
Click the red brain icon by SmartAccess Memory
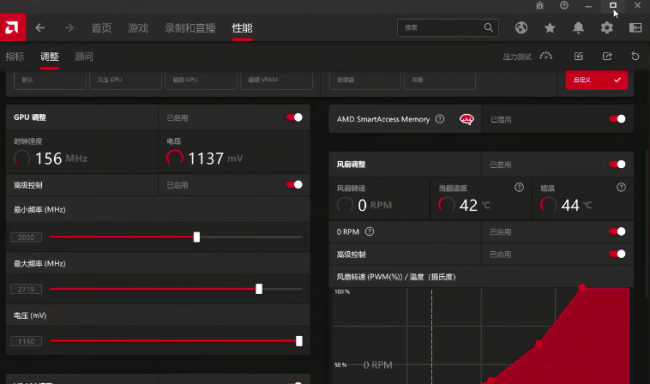click(x=467, y=119)
